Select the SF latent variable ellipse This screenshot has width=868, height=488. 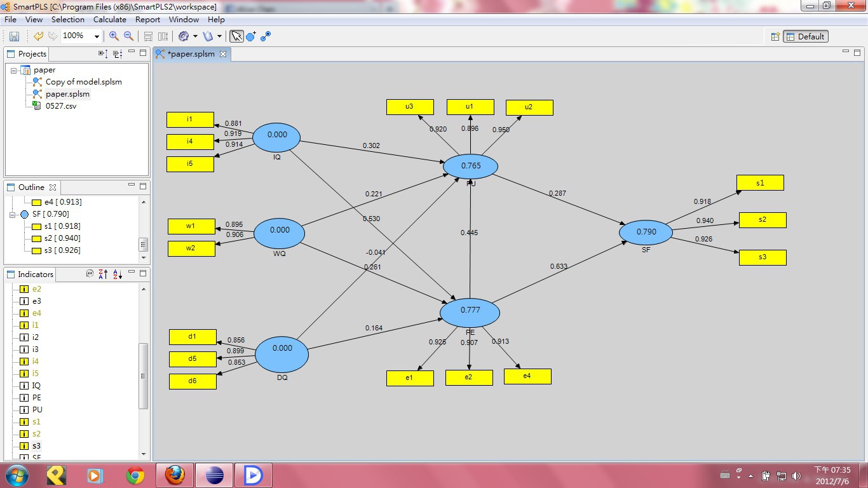pos(646,233)
